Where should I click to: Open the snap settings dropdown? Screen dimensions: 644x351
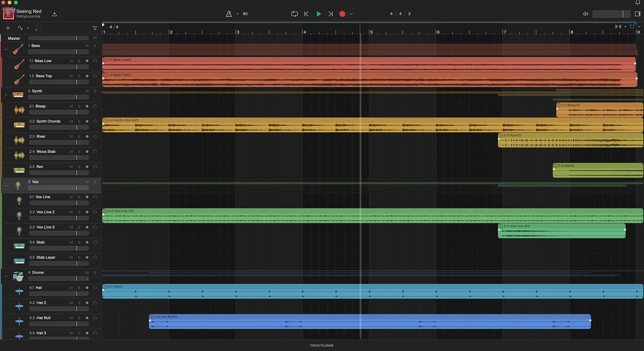tap(639, 26)
